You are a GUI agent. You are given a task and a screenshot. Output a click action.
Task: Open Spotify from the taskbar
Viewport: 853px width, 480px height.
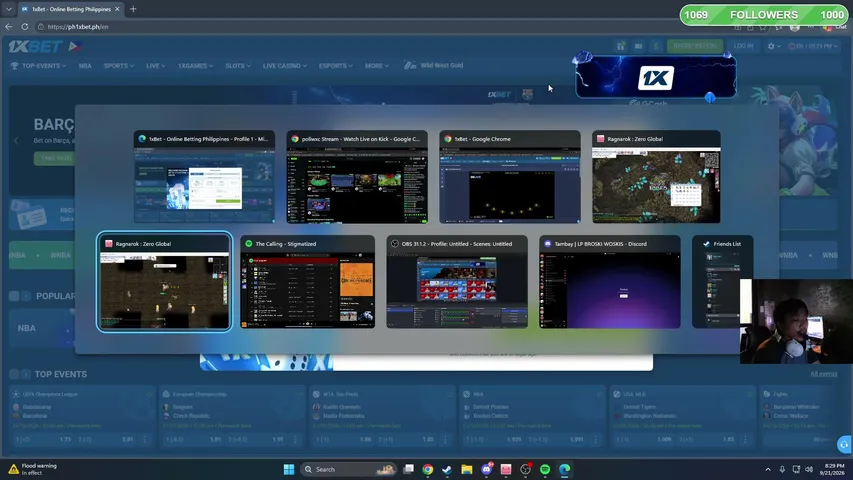pyautogui.click(x=545, y=469)
